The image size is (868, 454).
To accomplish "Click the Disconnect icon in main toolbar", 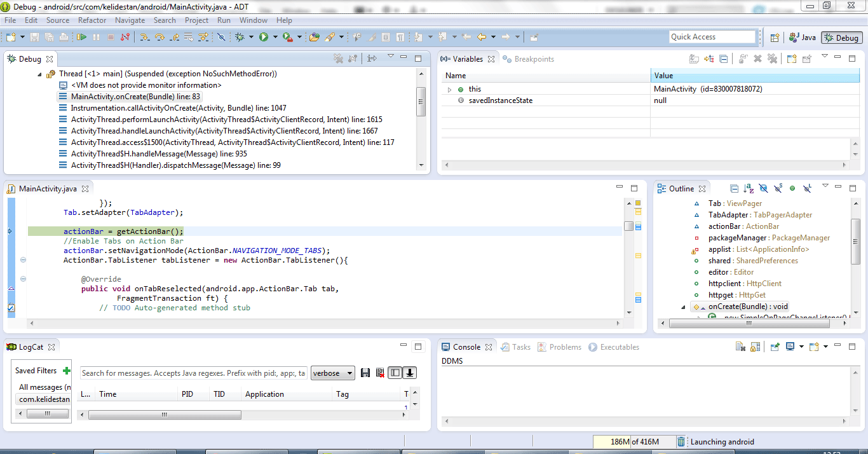I will 125,37.
